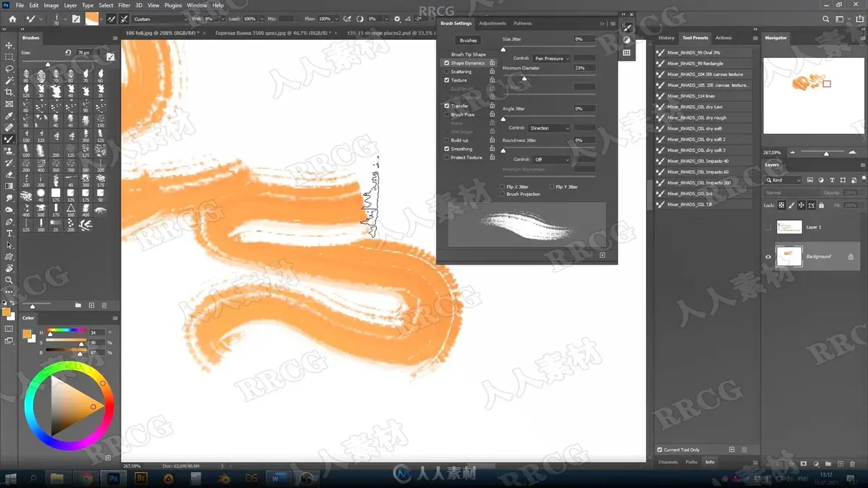
Task: Select the Mixer Brush tool
Action: pos(9,140)
